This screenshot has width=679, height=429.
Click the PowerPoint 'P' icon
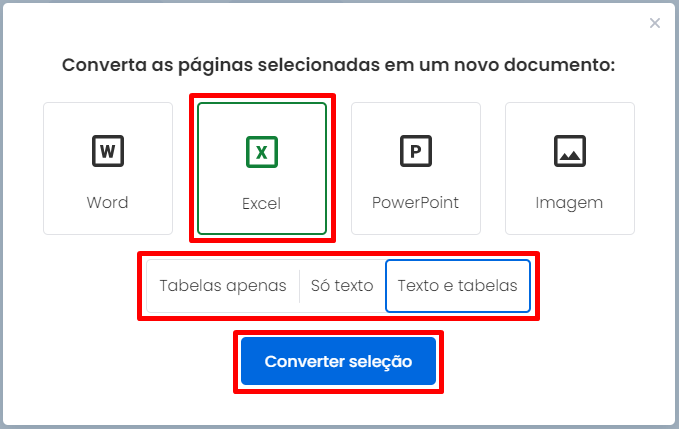point(416,151)
